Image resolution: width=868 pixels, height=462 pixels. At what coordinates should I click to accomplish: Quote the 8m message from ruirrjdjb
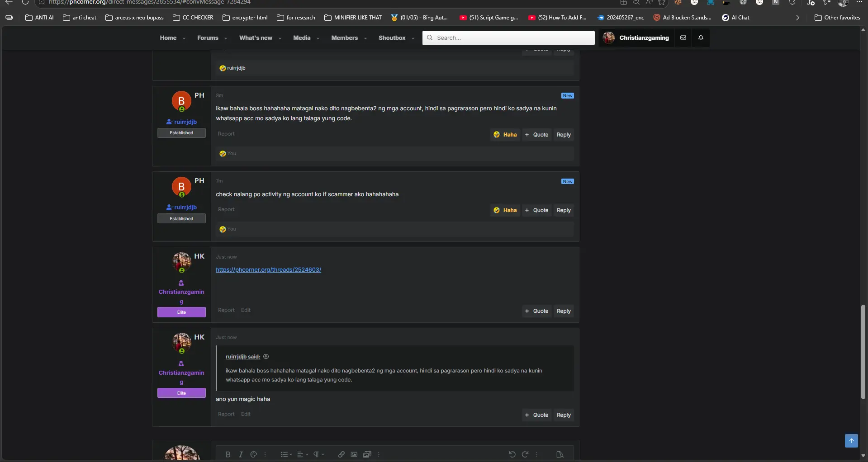pyautogui.click(x=536, y=135)
